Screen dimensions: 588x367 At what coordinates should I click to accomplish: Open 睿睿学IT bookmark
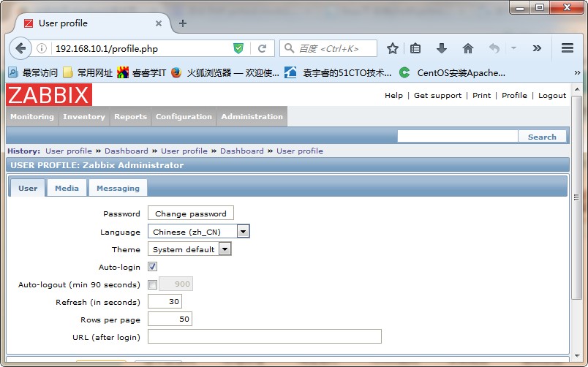(x=141, y=72)
